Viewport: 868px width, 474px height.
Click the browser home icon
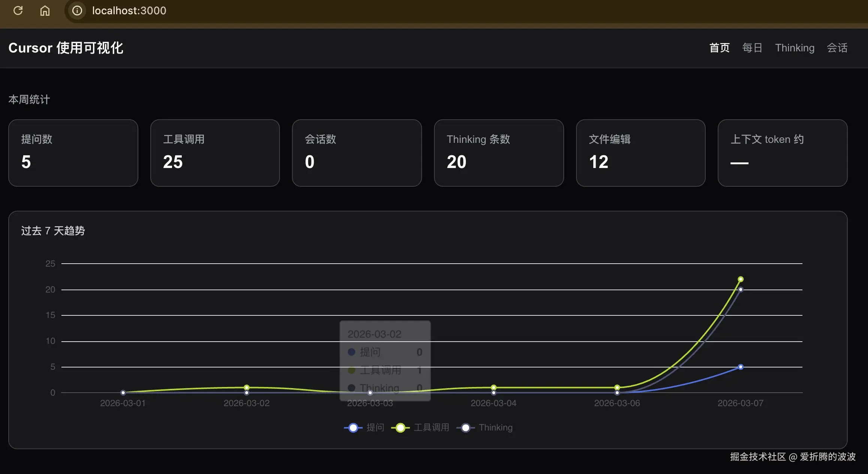(45, 10)
